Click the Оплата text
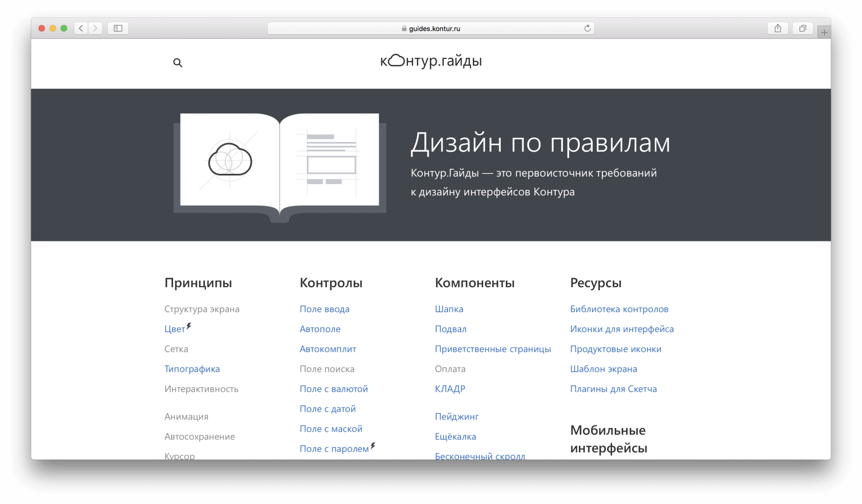Image resolution: width=862 pixels, height=504 pixels. 450,369
